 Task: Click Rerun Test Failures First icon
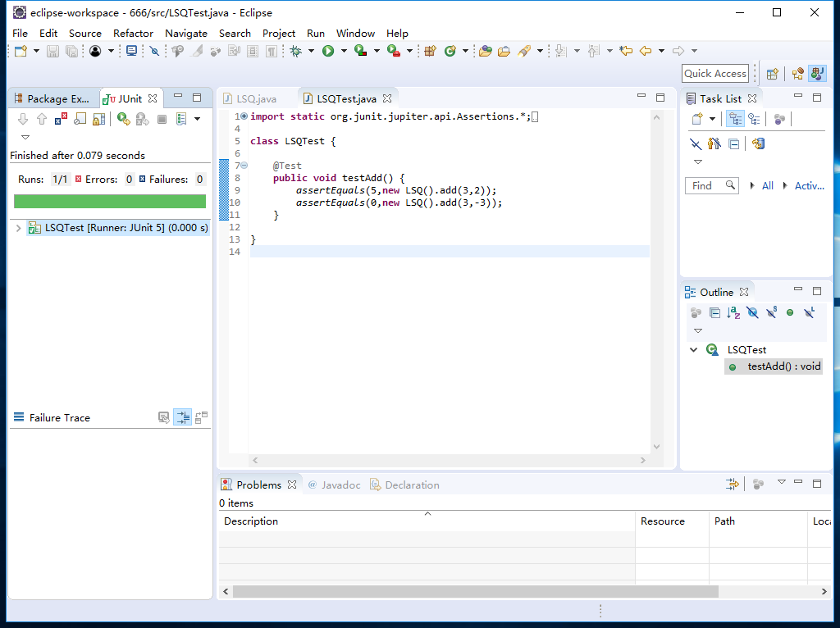(142, 119)
